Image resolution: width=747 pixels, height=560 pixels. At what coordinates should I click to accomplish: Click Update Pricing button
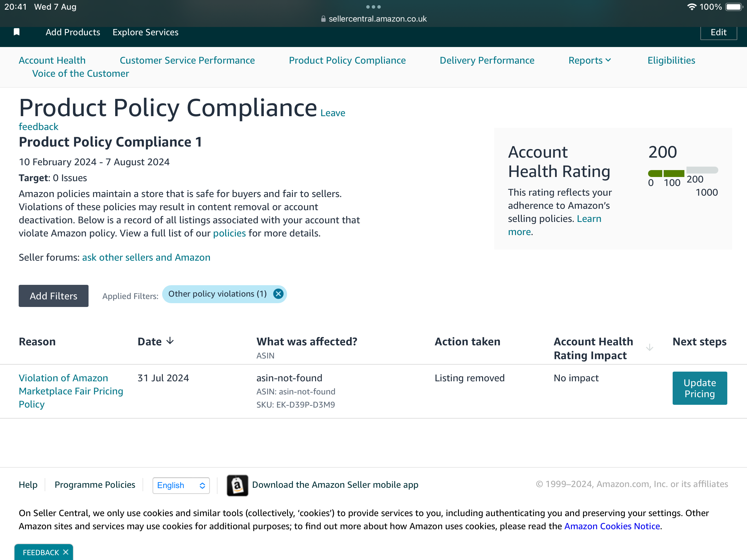pyautogui.click(x=700, y=388)
